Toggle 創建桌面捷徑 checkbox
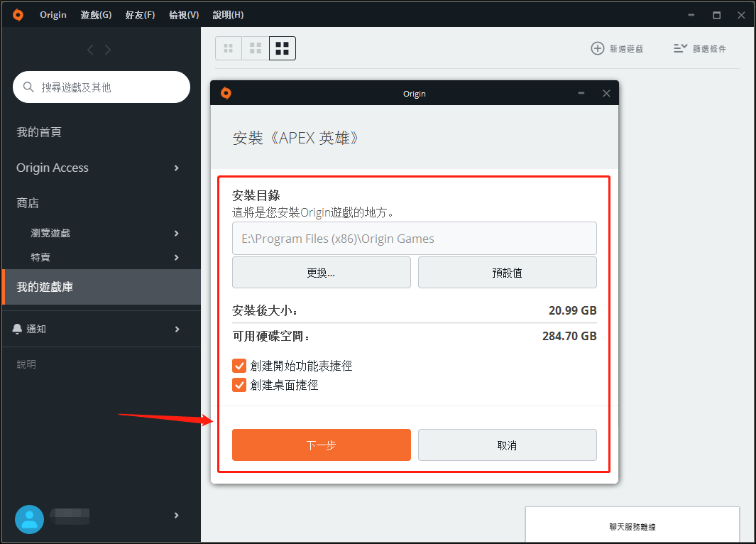 click(239, 385)
